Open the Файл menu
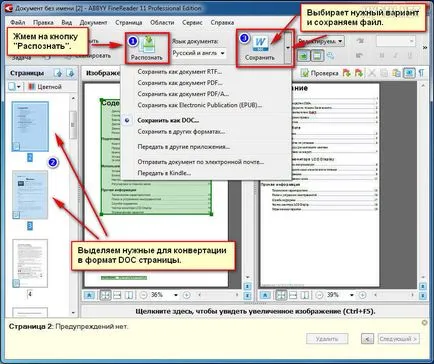Image resolution: width=434 pixels, height=364 pixels. [x=18, y=23]
